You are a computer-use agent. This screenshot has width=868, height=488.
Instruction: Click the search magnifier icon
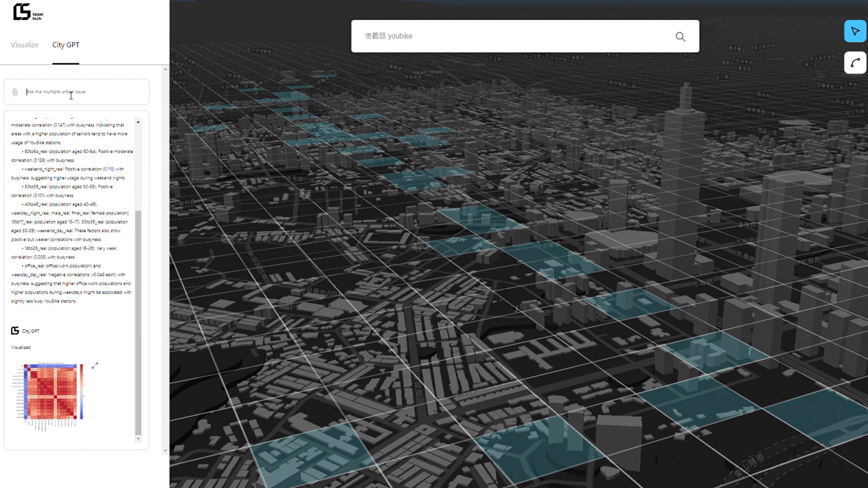(x=680, y=37)
